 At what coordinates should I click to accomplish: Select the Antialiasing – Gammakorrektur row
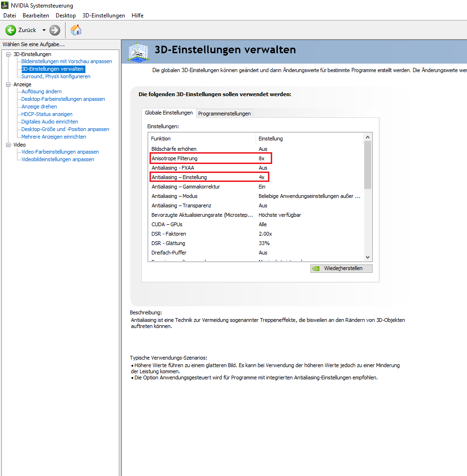coord(256,187)
